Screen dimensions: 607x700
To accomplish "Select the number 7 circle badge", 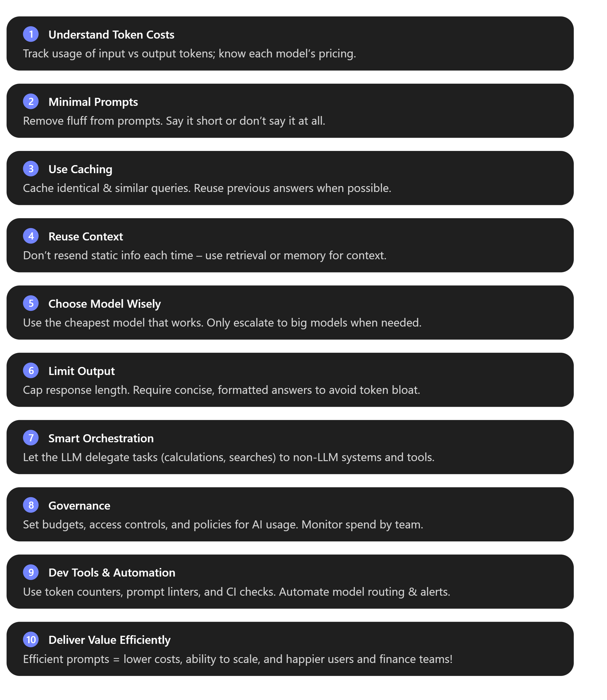I will pos(31,438).
